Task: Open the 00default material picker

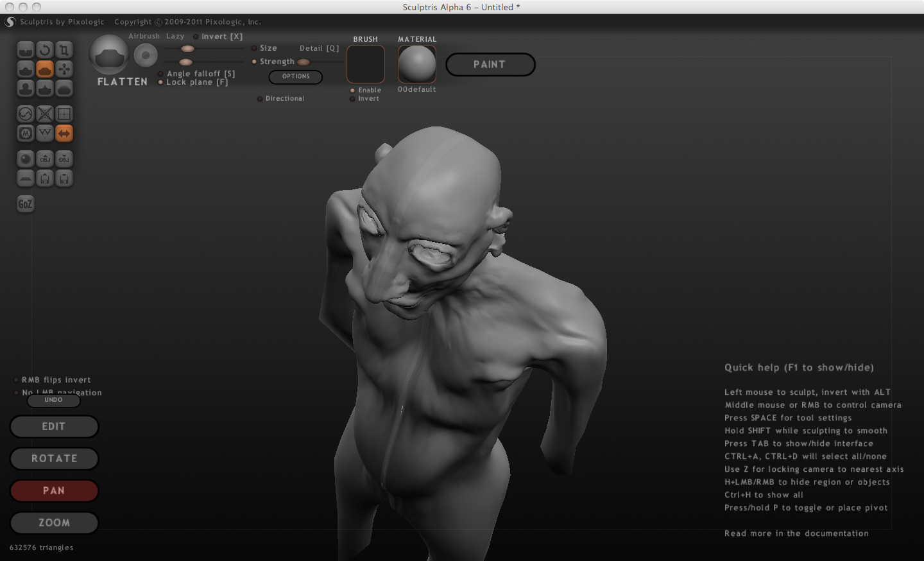Action: (417, 64)
